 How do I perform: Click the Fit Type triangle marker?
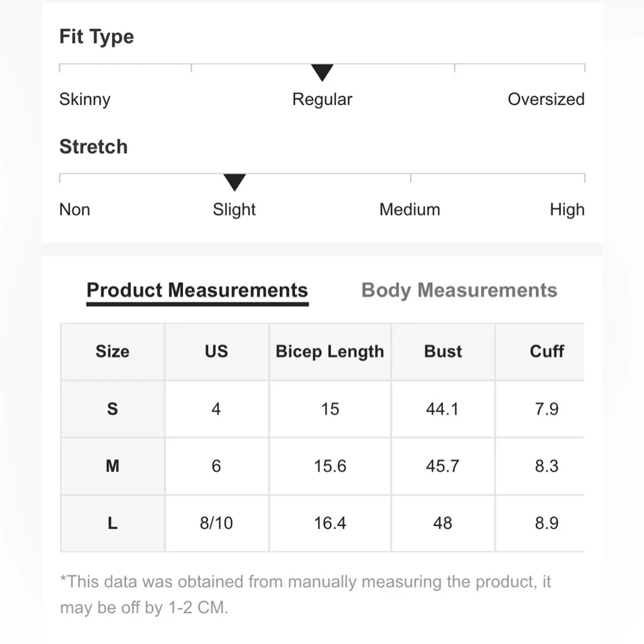322,72
